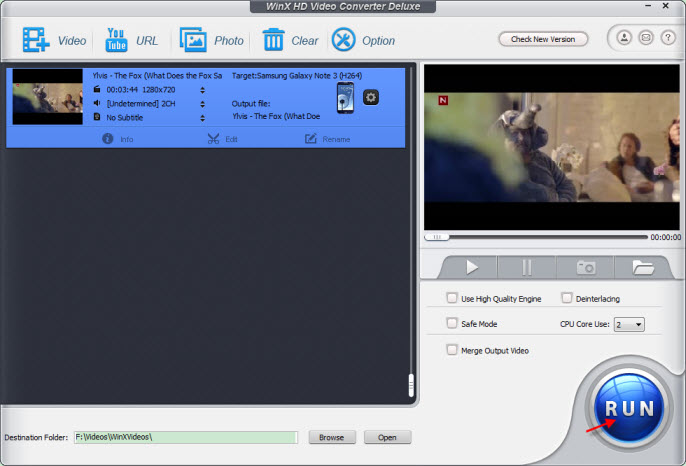Toggle the Safe Mode checkbox
686x466 pixels.
click(x=452, y=323)
